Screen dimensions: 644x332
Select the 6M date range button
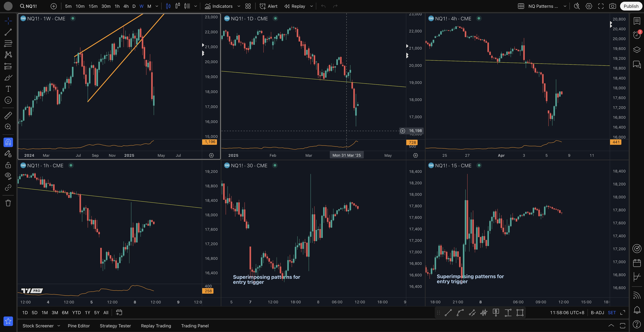pyautogui.click(x=65, y=313)
